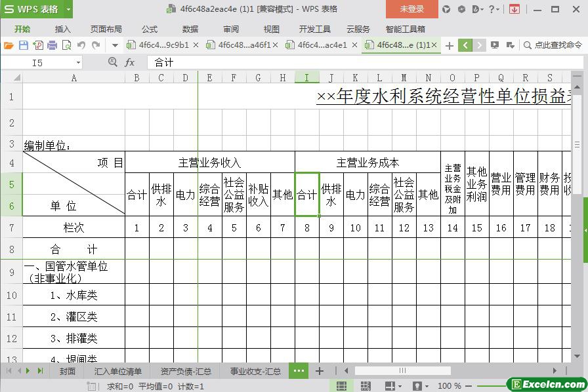Go to next document tab arrow
588x392 pixels.
pos(479,45)
